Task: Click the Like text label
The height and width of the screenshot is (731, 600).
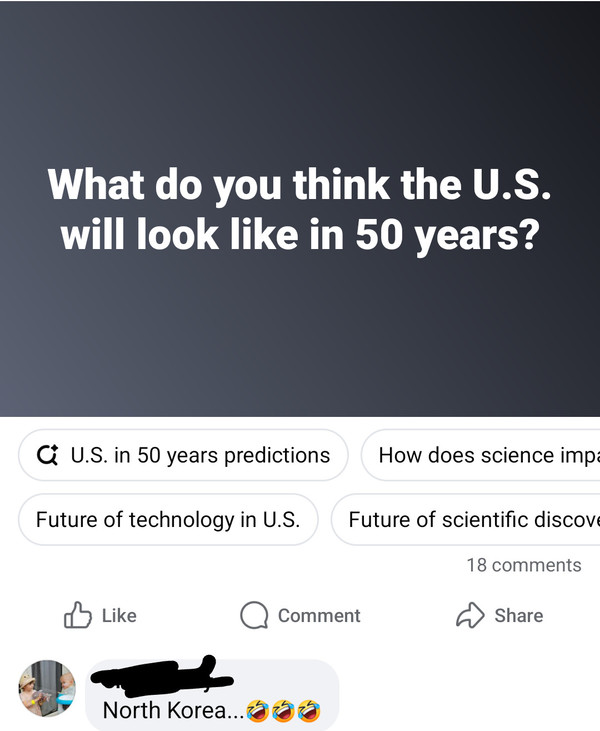Action: (x=119, y=616)
